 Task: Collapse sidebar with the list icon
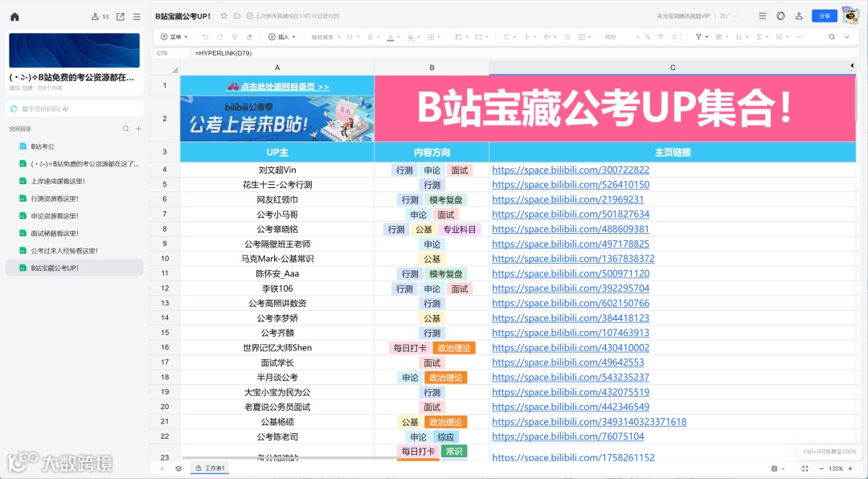137,17
